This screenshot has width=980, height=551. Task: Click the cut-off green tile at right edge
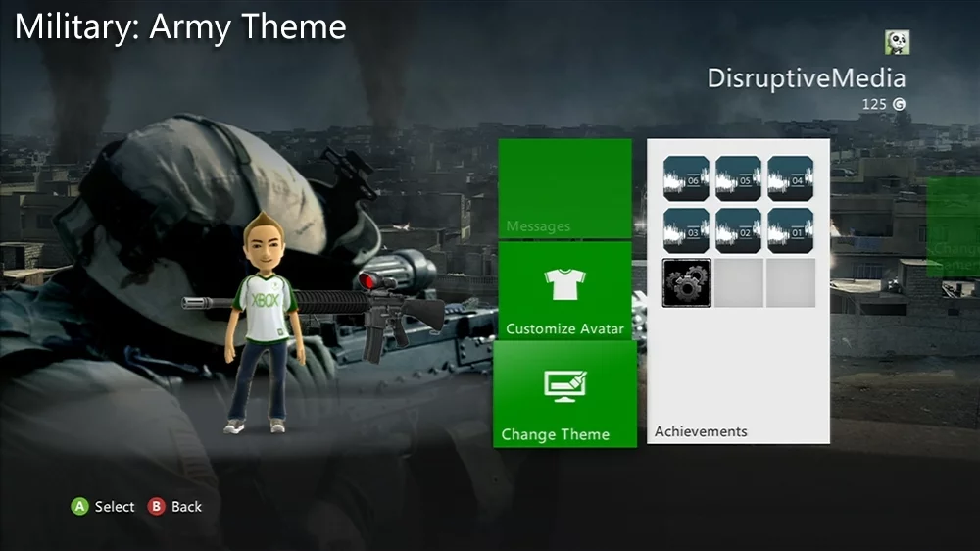tap(954, 227)
